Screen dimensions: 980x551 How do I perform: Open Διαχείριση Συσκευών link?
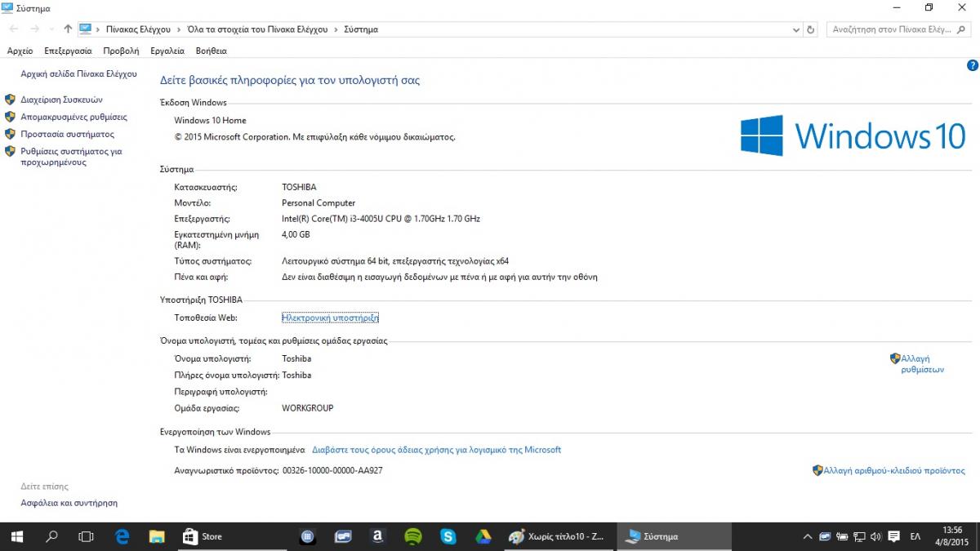tap(61, 100)
